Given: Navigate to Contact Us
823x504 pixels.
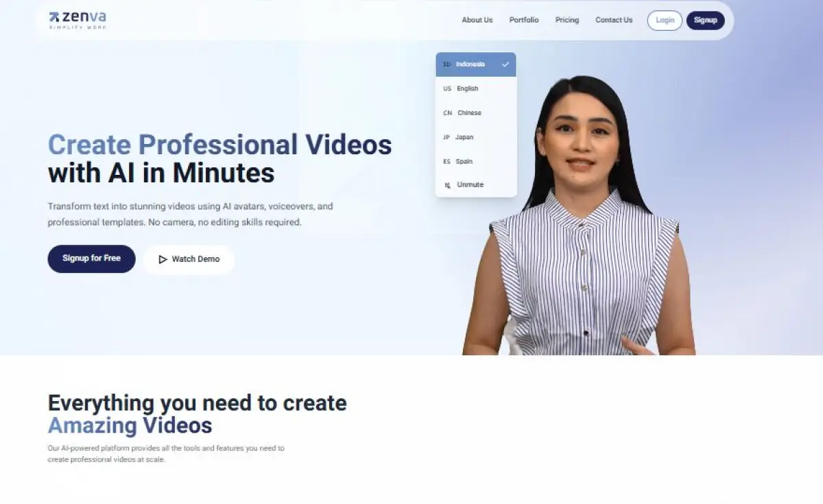Looking at the screenshot, I should coord(614,21).
